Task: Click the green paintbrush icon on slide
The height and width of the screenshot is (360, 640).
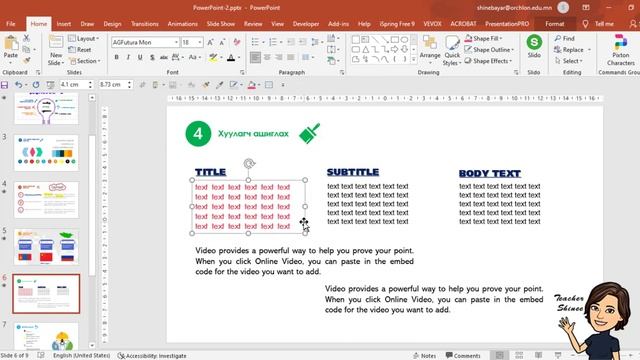Action: click(x=309, y=133)
